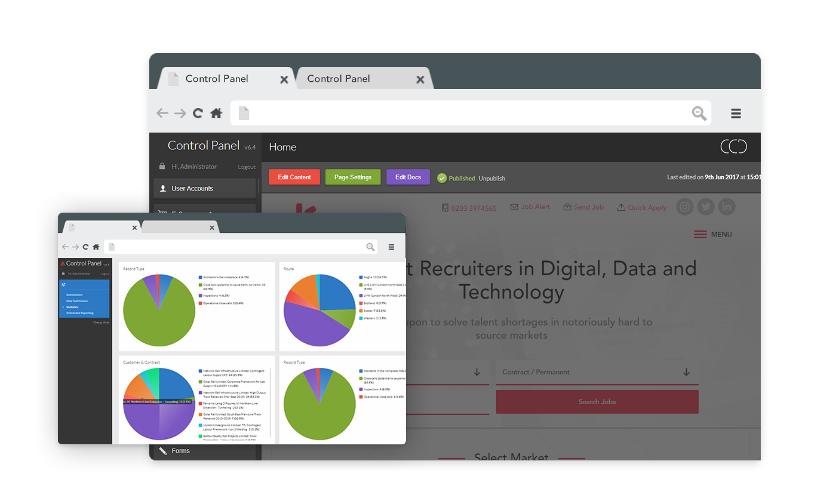Click magnifier icon in large browser address bar
This screenshot has height=504, width=836.
699,113
